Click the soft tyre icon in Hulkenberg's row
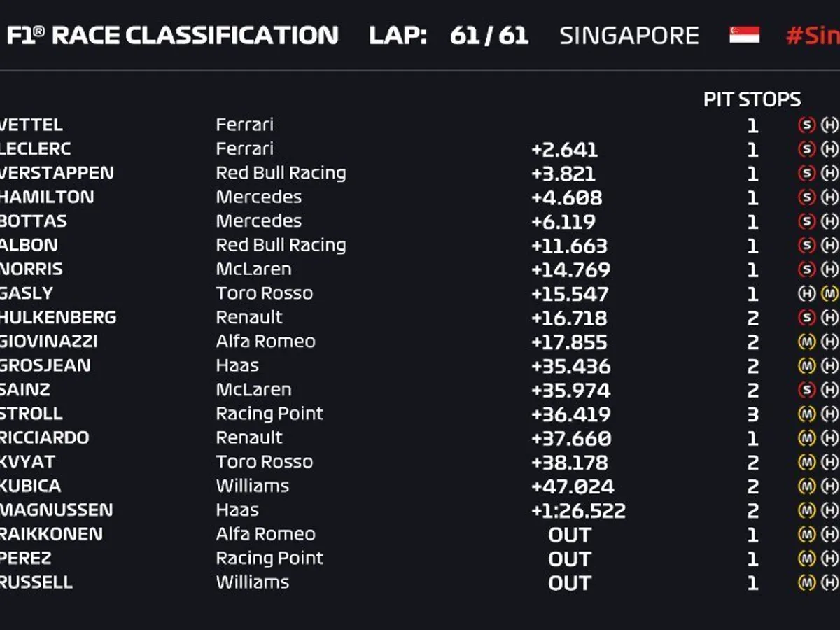Image resolution: width=840 pixels, height=630 pixels. point(807,318)
